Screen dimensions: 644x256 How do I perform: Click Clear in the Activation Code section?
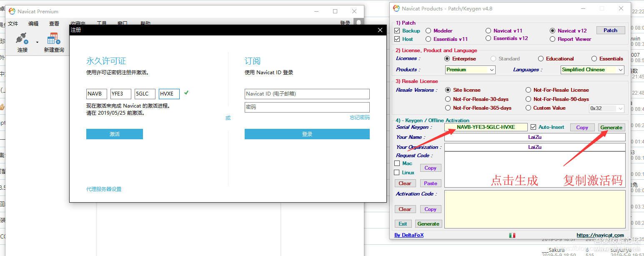point(405,209)
